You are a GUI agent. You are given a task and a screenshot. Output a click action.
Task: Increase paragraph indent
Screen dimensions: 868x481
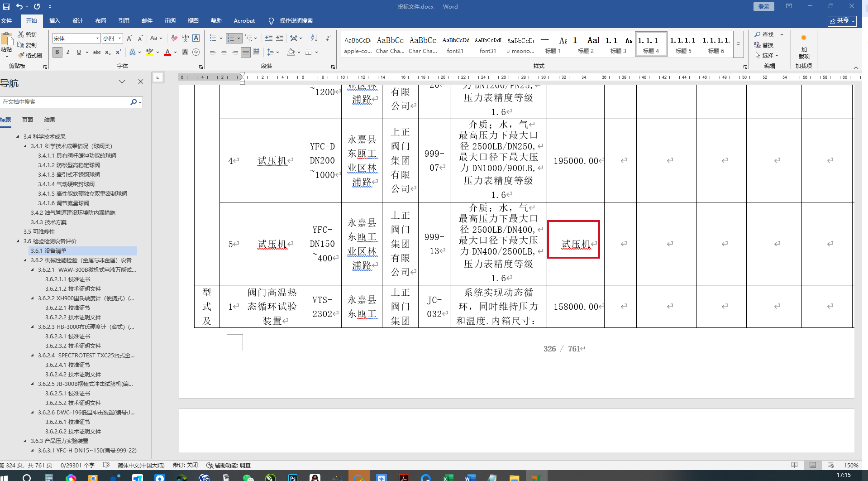[x=280, y=38]
